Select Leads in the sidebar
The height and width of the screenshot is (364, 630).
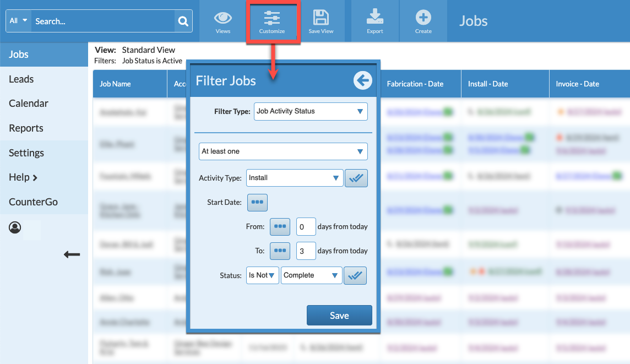coord(44,79)
